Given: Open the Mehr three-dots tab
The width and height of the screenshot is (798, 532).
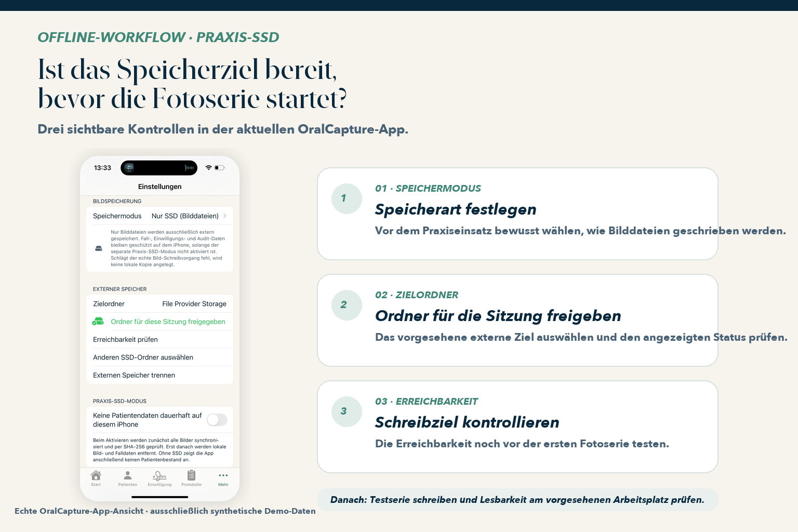Looking at the screenshot, I should tap(223, 475).
